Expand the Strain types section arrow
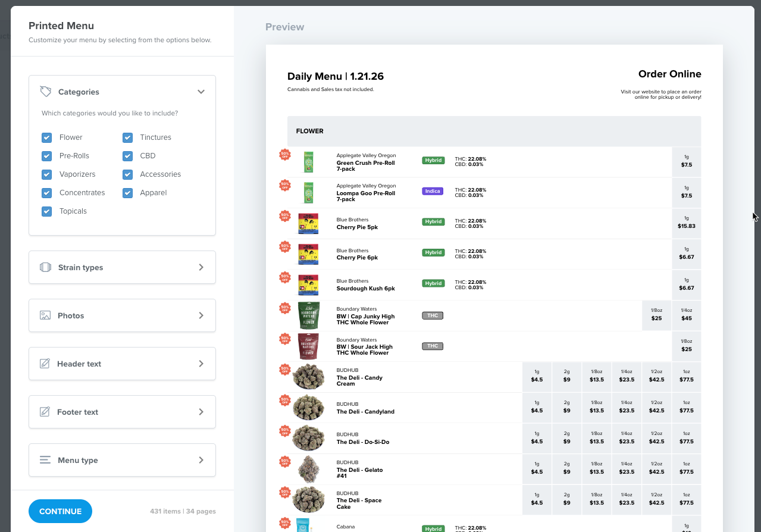Screen dimensions: 761x532 pyautogui.click(x=201, y=267)
